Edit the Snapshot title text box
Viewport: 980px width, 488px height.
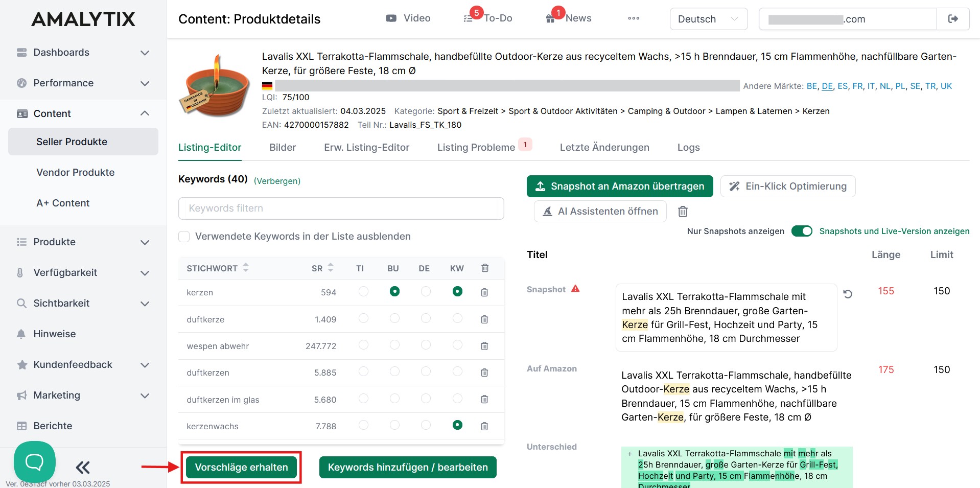tap(726, 317)
